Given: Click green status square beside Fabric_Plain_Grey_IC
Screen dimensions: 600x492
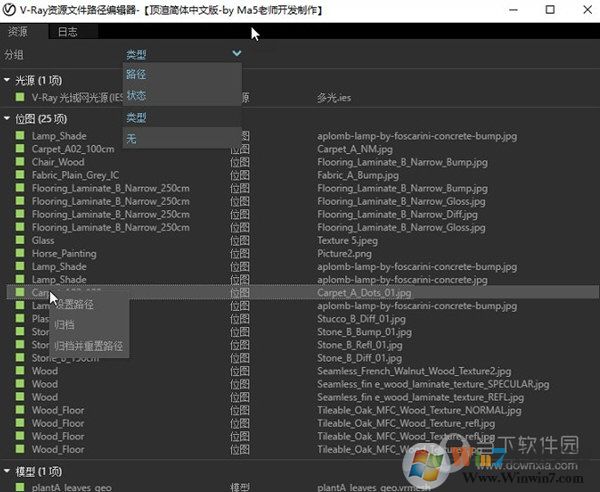Looking at the screenshot, I should click(20, 174).
